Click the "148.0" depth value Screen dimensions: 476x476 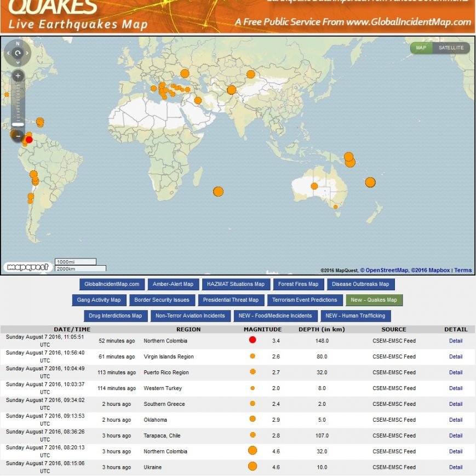[x=322, y=341]
